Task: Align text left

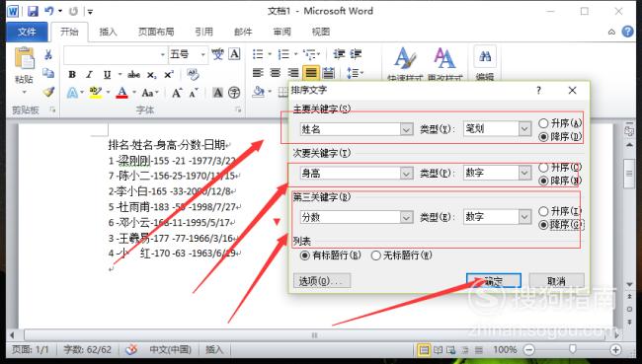Action: (258, 73)
